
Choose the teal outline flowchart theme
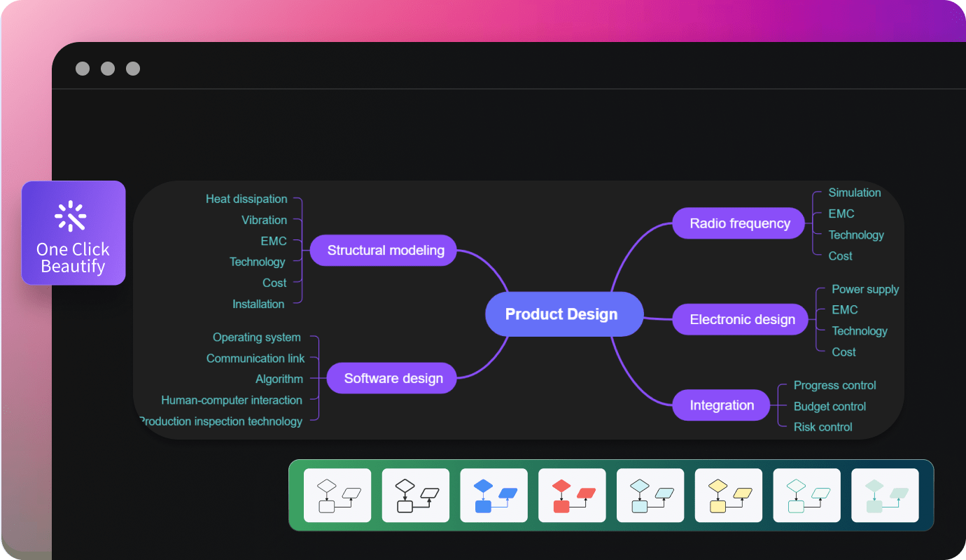[x=807, y=495]
